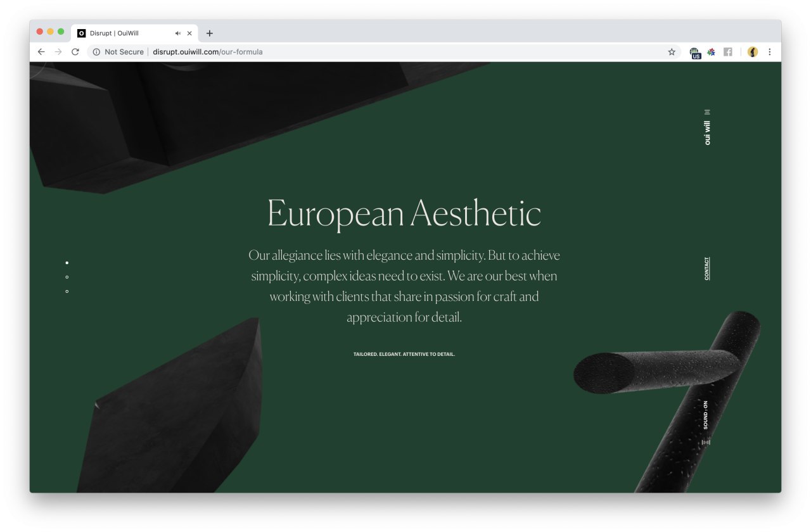The width and height of the screenshot is (811, 532).
Task: Open the Chrome three-dot menu
Action: pos(770,52)
